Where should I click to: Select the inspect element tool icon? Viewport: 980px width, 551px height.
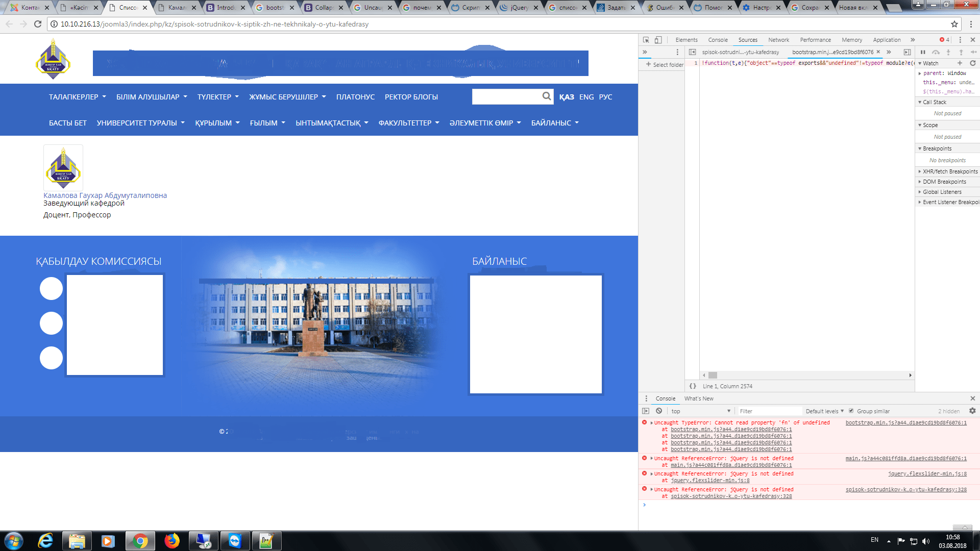coord(645,40)
